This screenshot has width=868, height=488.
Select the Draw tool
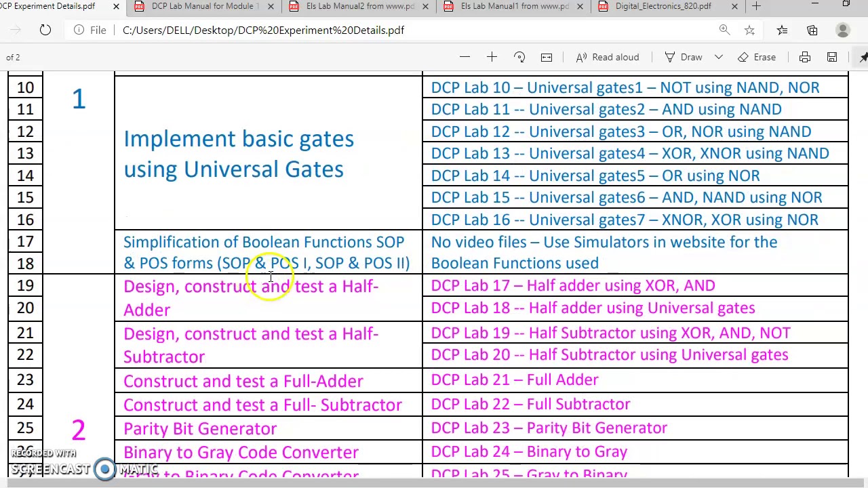pos(684,57)
